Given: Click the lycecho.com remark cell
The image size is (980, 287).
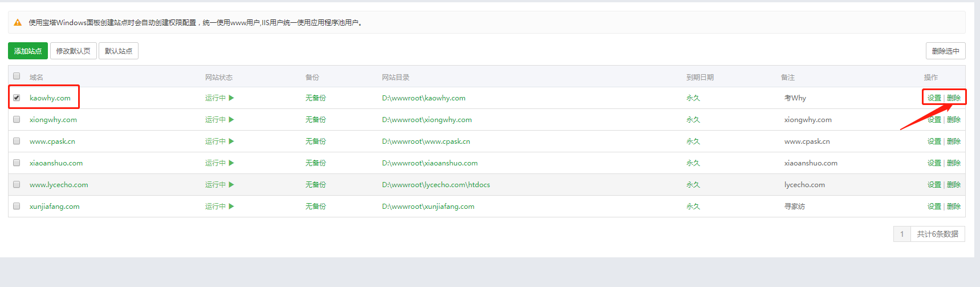Looking at the screenshot, I should coord(804,185).
